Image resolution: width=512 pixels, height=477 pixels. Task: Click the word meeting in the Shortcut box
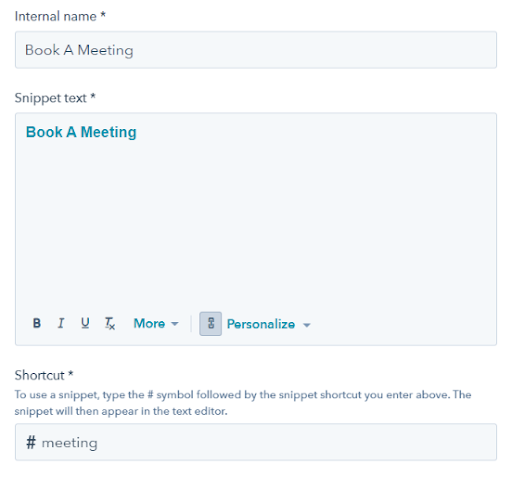(70, 443)
